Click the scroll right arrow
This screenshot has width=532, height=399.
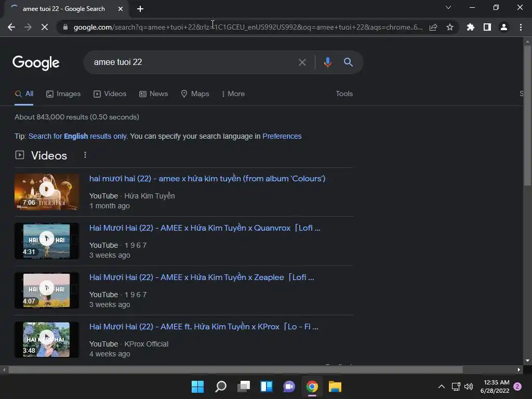[x=519, y=369]
